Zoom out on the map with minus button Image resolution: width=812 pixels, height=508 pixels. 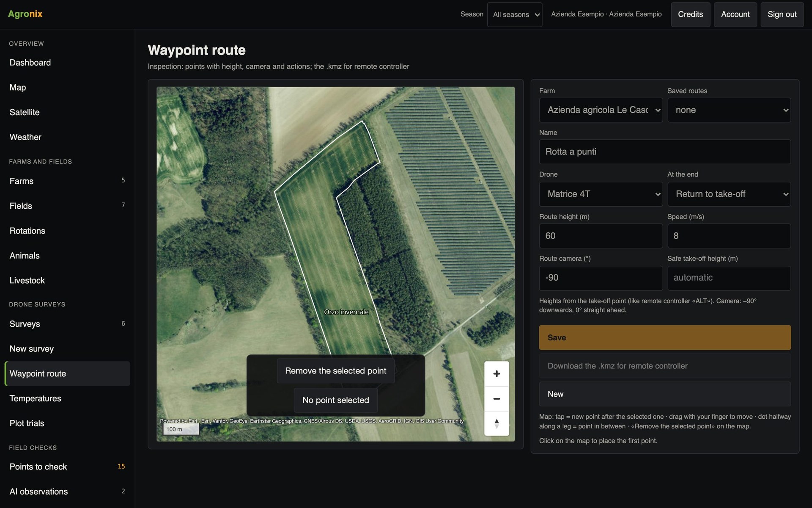(x=497, y=399)
